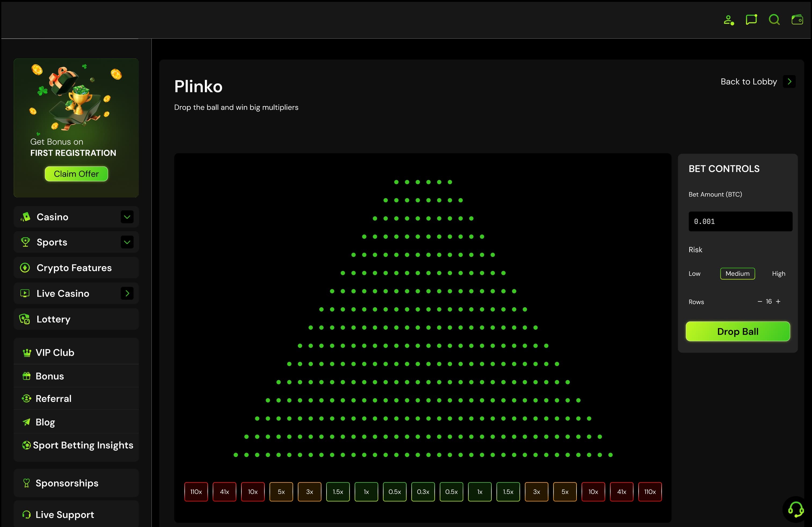812x527 pixels.
Task: Click the Sport Betting Insights ball icon
Action: pos(26,445)
